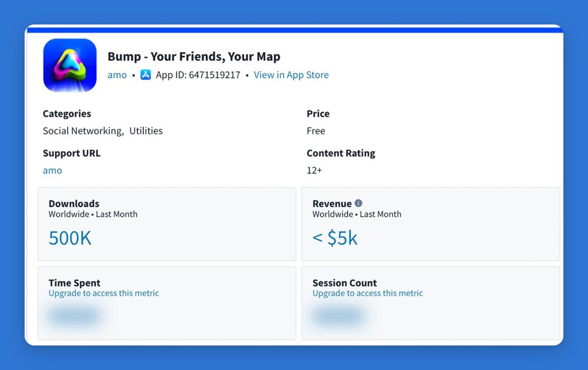The width and height of the screenshot is (588, 370).
Task: Click the Free price value
Action: point(316,131)
